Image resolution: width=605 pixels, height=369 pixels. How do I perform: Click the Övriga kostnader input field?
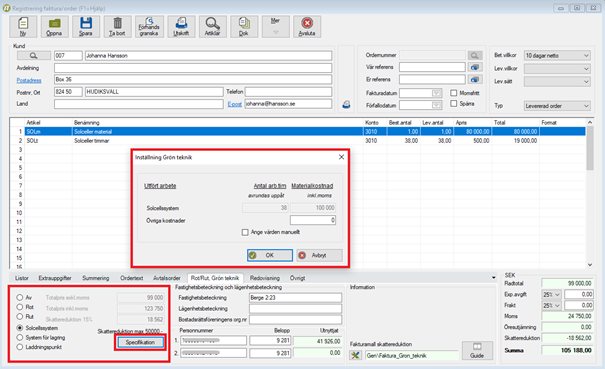coord(313,220)
